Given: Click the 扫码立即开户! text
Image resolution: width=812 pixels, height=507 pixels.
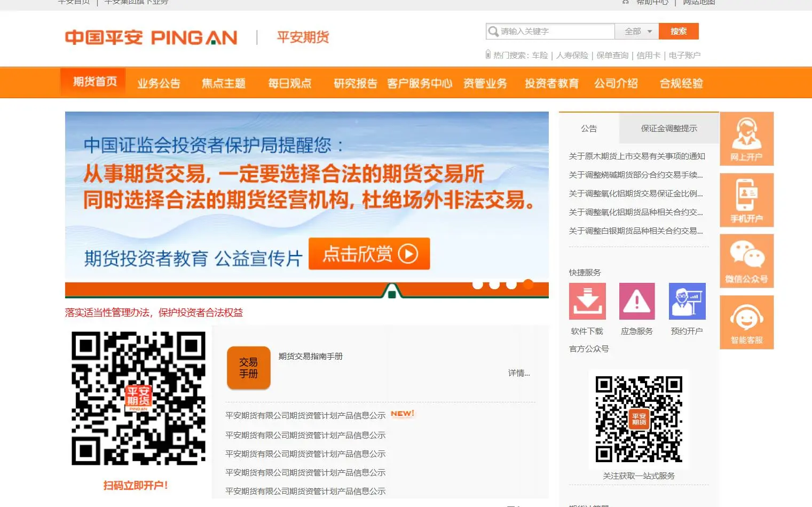Looking at the screenshot, I should [x=136, y=486].
